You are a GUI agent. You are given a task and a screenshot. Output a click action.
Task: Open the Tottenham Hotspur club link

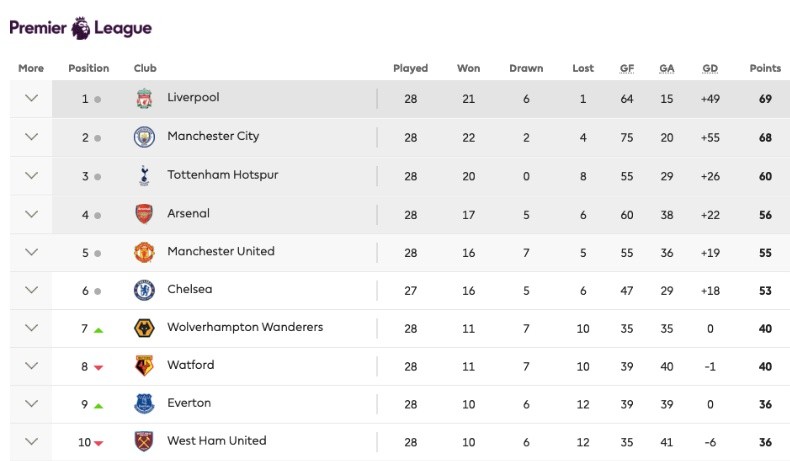[222, 175]
